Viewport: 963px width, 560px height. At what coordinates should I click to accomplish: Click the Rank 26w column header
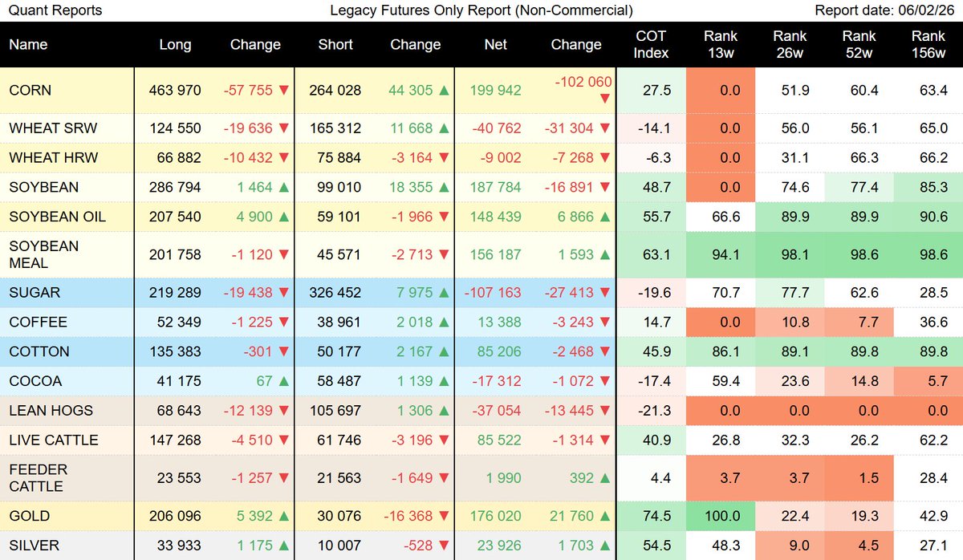click(x=790, y=45)
